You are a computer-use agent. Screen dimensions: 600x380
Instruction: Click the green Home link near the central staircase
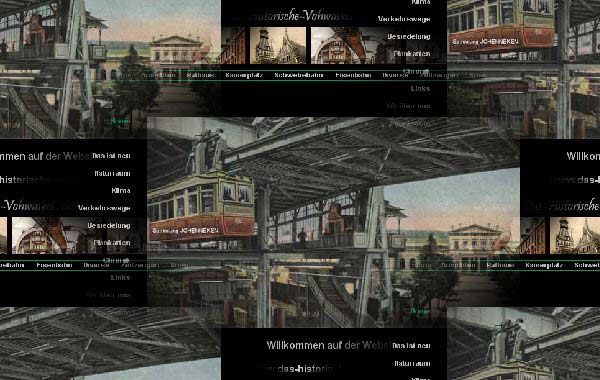coord(421,312)
